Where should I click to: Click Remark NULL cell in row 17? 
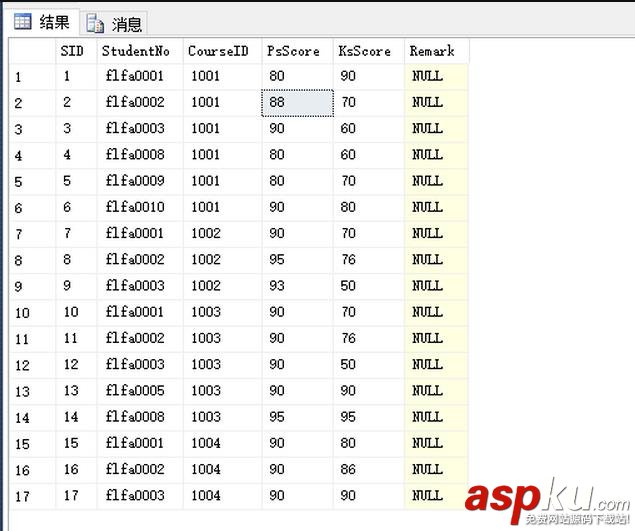point(437,496)
